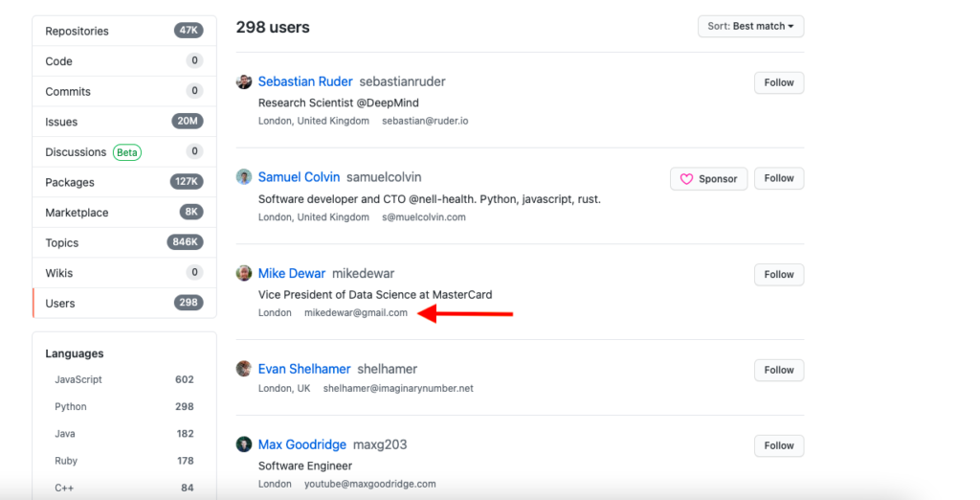
Task: Open the Topics search category
Action: pyautogui.click(x=63, y=243)
